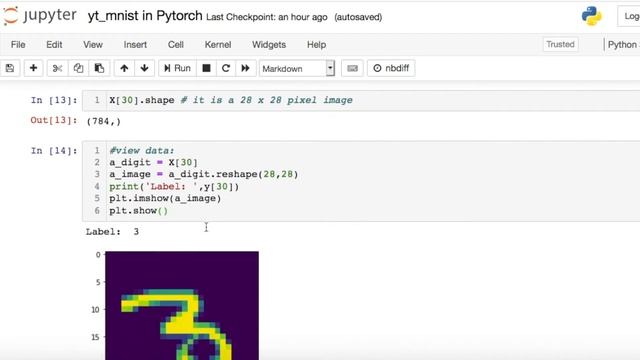Insert a cell below with plus icon

point(33,68)
